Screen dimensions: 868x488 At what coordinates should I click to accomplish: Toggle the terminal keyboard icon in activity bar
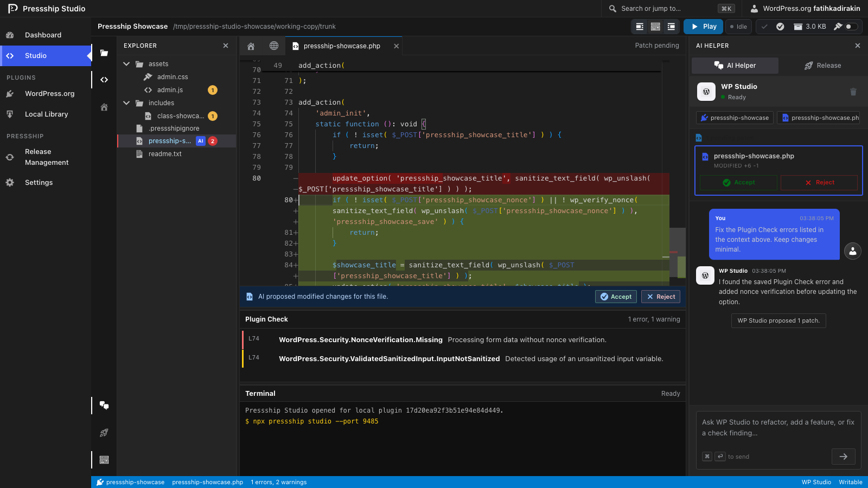coord(104,460)
